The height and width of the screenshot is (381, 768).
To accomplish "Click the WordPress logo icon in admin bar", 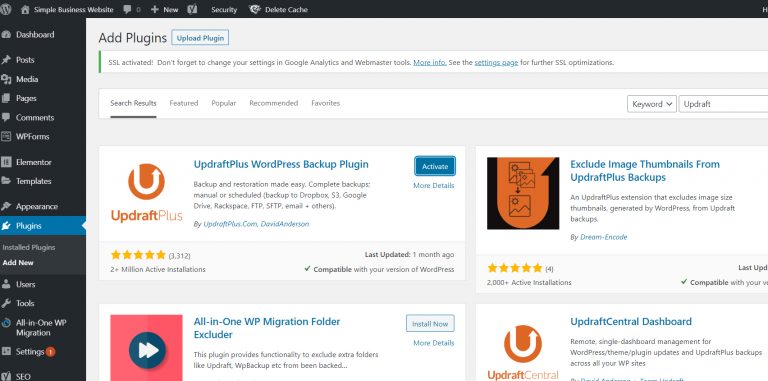I will (6, 9).
